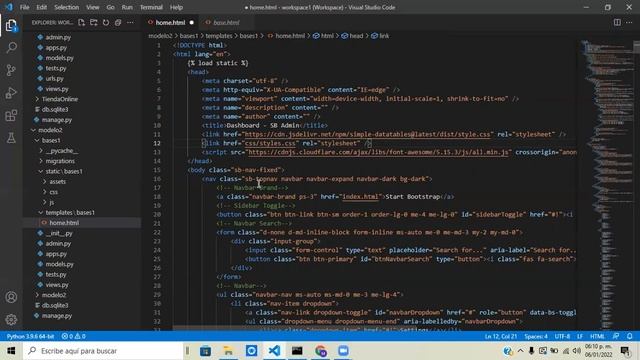640x360 pixels.
Task: Collapse the top modelo2 folder
Action: [x=50, y=130]
